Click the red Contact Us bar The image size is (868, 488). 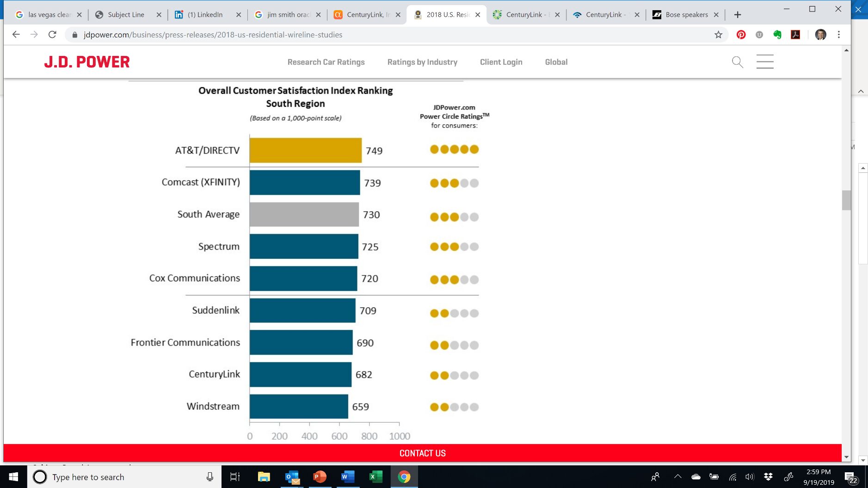[422, 453]
